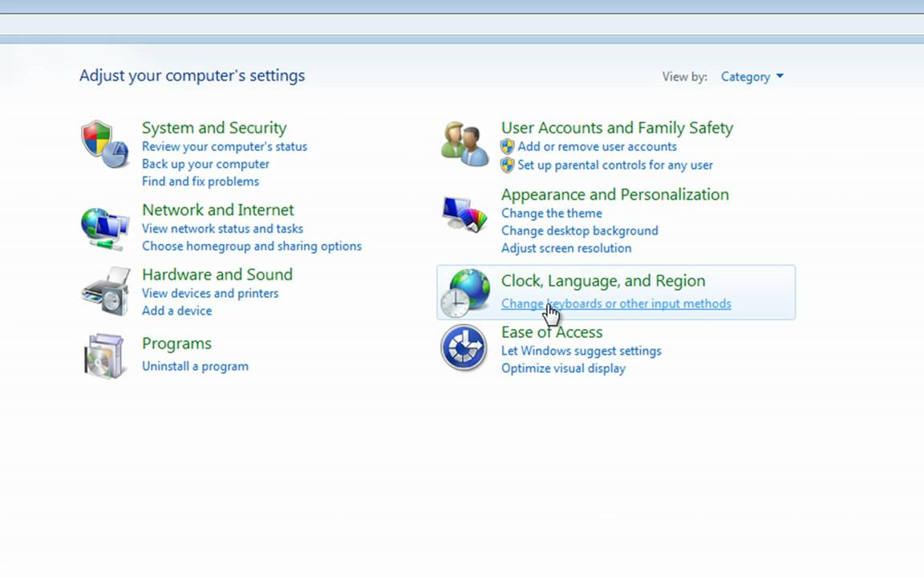Review your computer's status
Screen dimensions: 924x578
point(225,146)
